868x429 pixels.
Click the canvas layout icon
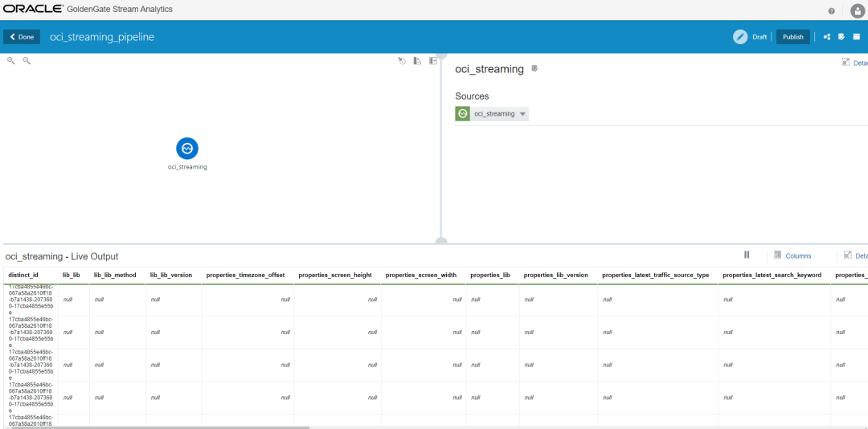pos(418,61)
